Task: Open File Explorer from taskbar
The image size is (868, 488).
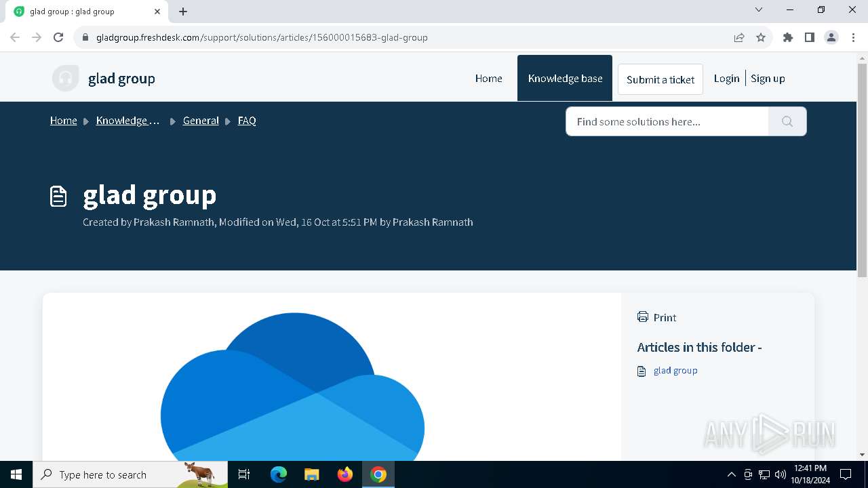Action: [311, 474]
